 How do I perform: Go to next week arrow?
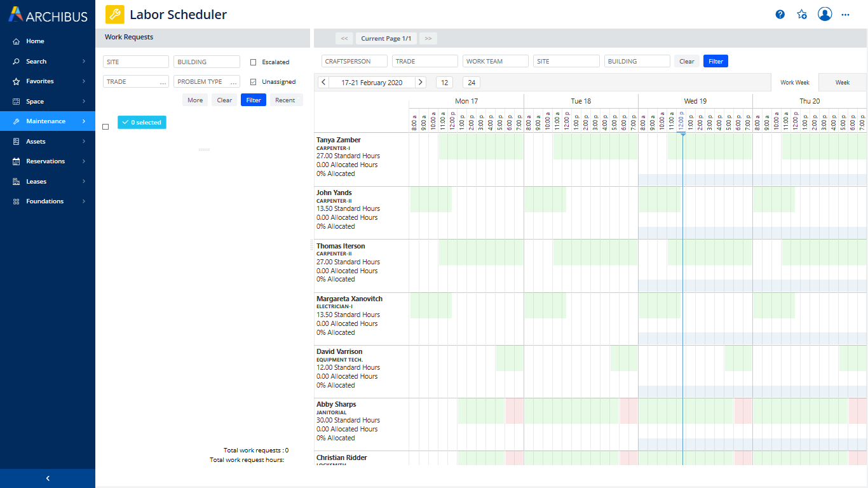click(420, 82)
